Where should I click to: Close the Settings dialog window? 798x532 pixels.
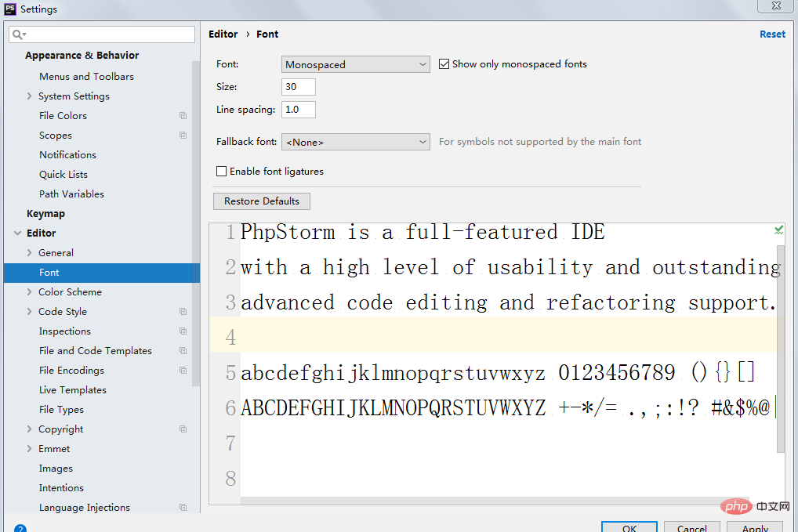(776, 5)
